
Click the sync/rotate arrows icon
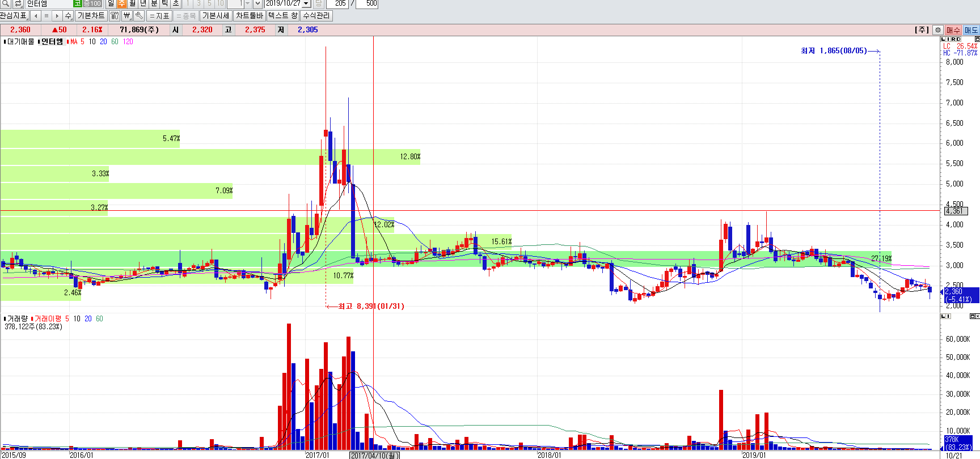tap(18, 3)
